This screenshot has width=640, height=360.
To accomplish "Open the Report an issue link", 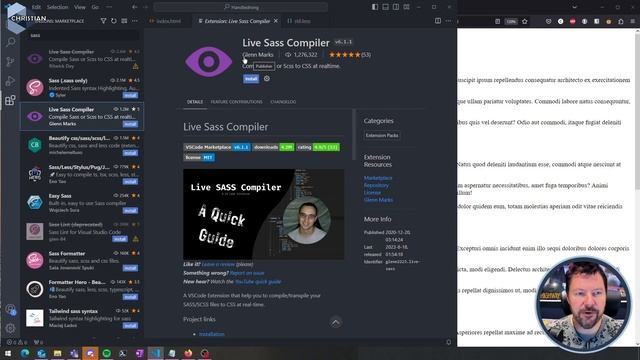I will pos(247,273).
